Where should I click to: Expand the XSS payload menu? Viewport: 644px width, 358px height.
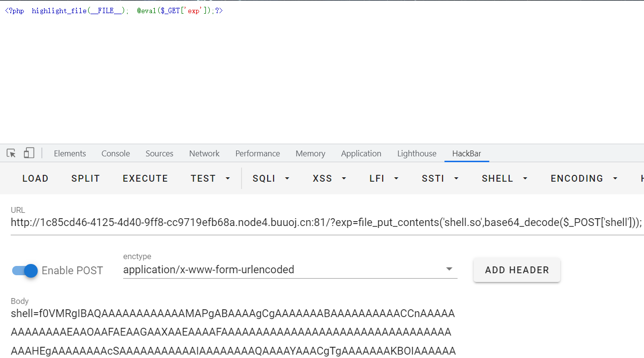330,178
